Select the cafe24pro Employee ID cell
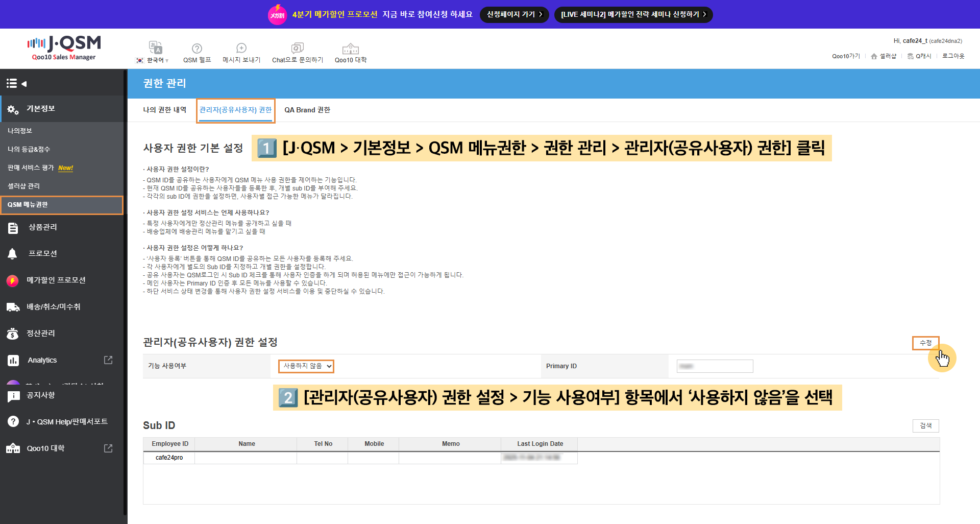 tap(169, 458)
